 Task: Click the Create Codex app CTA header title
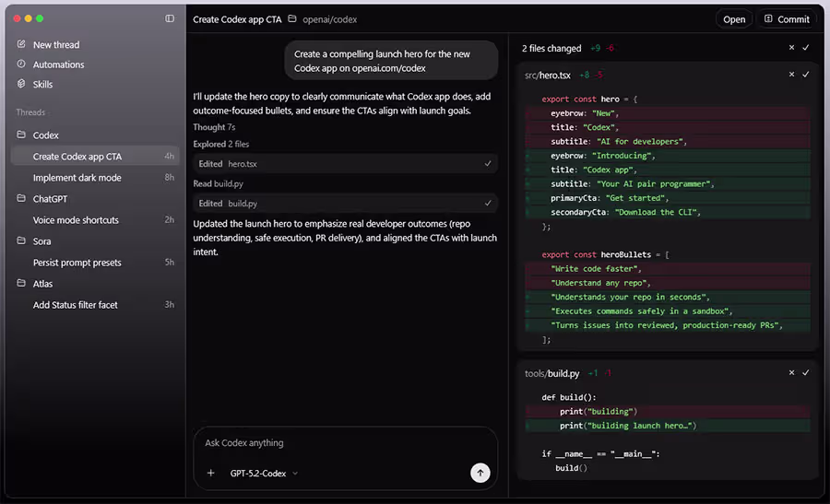(237, 19)
